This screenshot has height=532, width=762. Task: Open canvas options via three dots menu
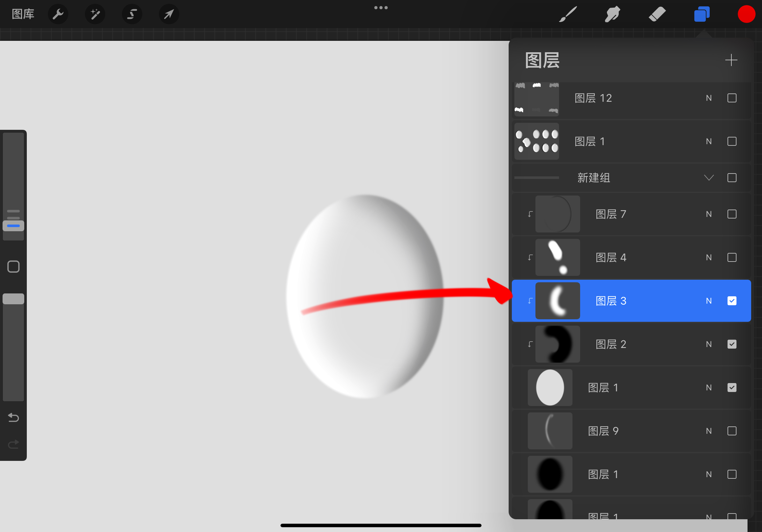point(381,7)
